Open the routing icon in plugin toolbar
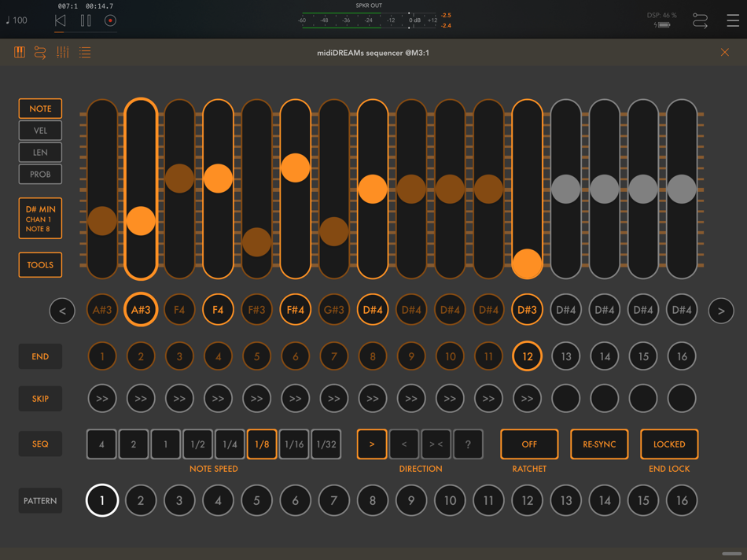Image resolution: width=747 pixels, height=560 pixels. [40, 53]
